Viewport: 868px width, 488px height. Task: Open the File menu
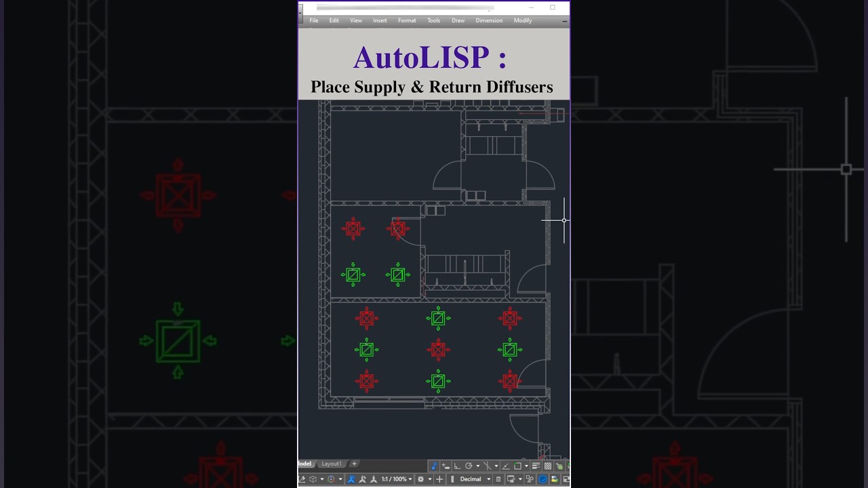(x=314, y=20)
